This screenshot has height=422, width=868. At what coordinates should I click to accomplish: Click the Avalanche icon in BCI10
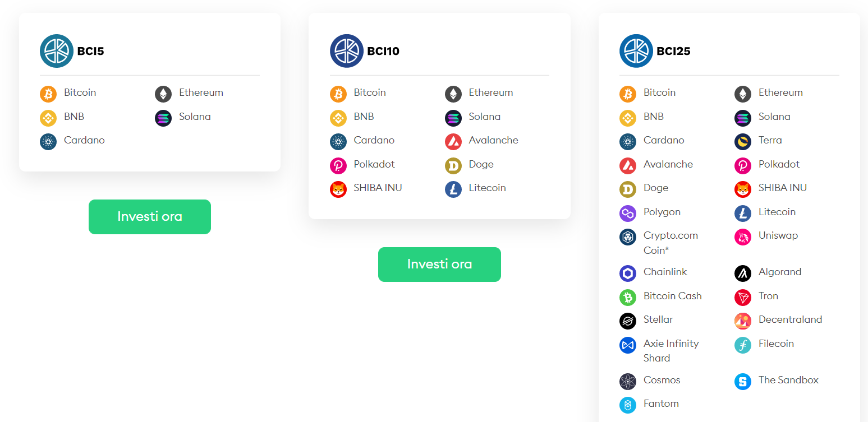(453, 141)
